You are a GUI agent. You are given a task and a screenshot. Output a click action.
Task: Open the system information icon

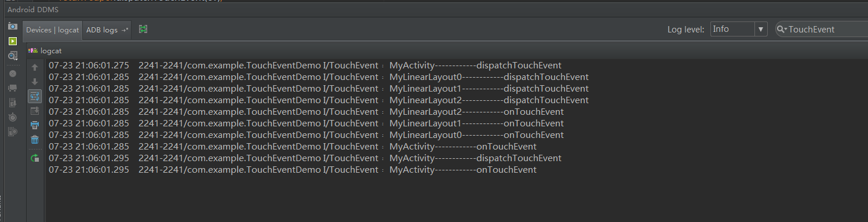click(x=12, y=56)
